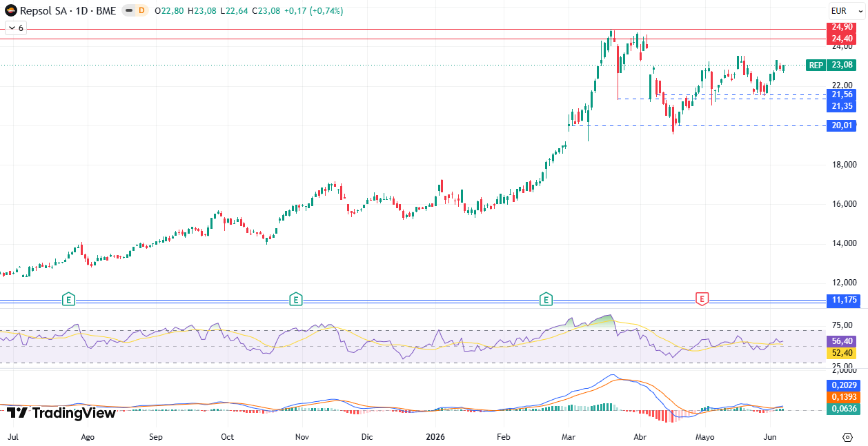Click the MACD value label 0,2029
The height and width of the screenshot is (446, 868).
pos(844,385)
